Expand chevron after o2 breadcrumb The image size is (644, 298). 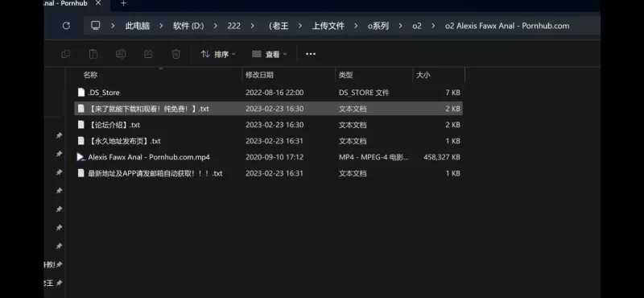click(x=433, y=26)
